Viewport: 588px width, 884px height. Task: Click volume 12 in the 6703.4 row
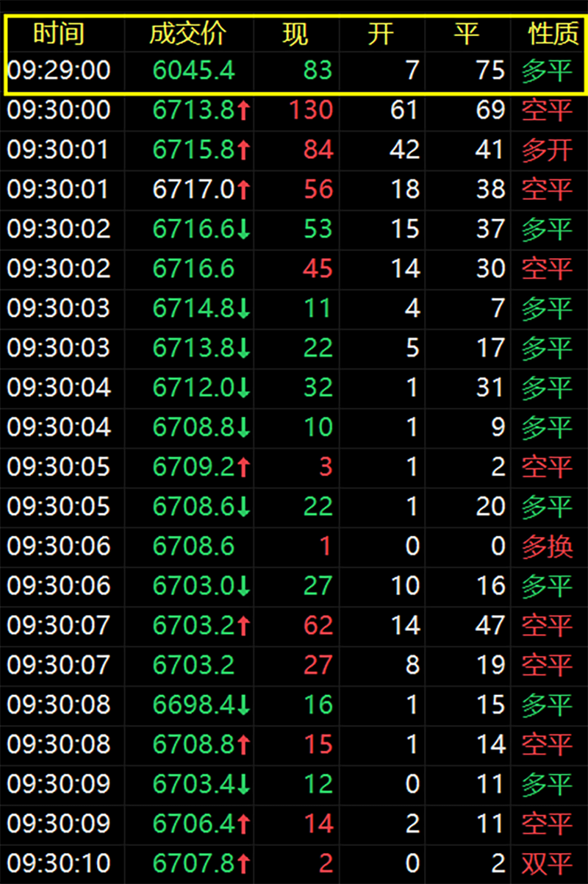click(318, 784)
